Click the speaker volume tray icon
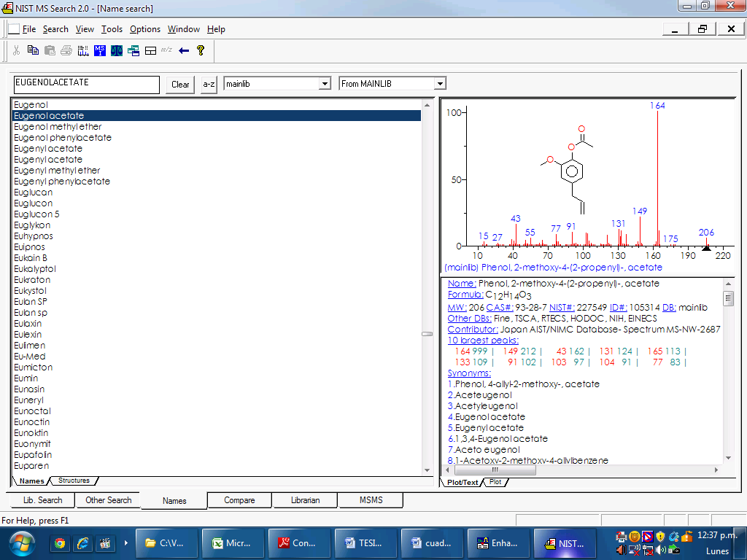The height and width of the screenshot is (560, 747). click(660, 551)
